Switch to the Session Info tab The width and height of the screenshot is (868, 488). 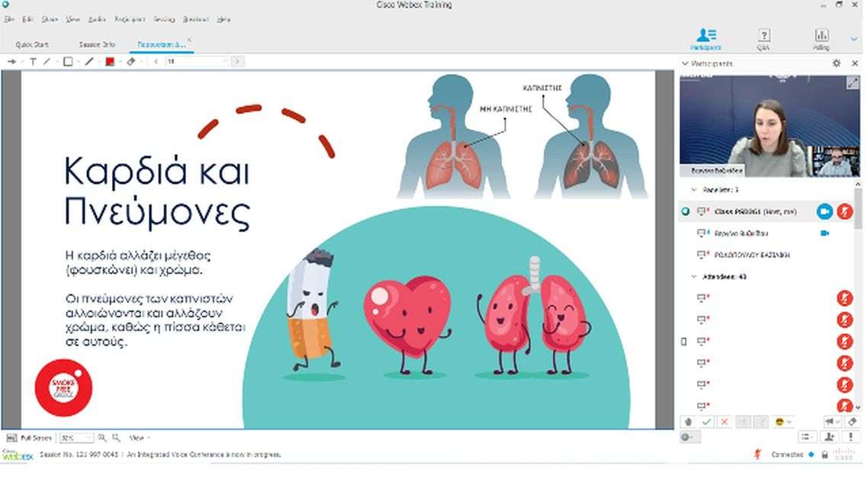97,44
